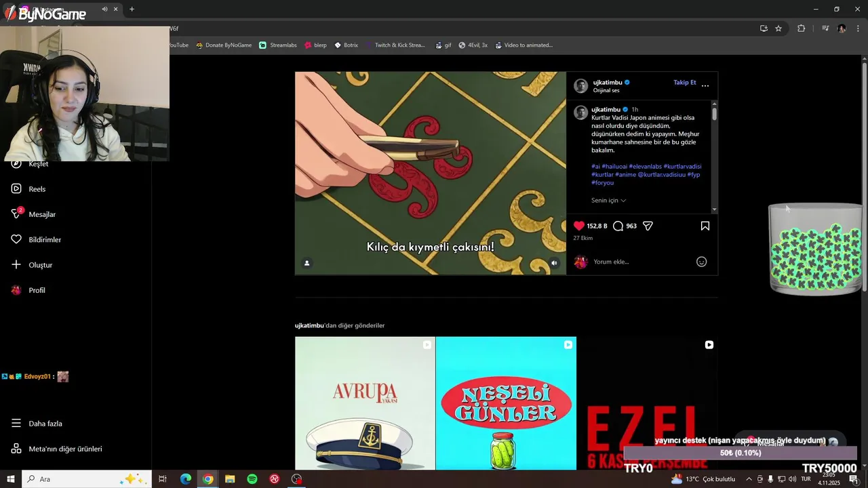868x488 pixels.
Task: Open Spotify from the taskbar
Action: coord(252,479)
